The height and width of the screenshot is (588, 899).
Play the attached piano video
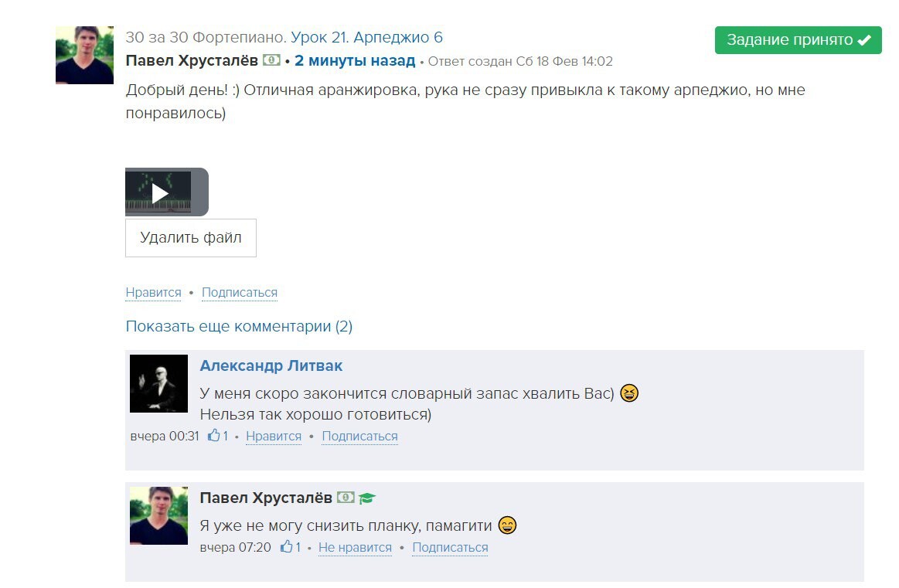[161, 192]
